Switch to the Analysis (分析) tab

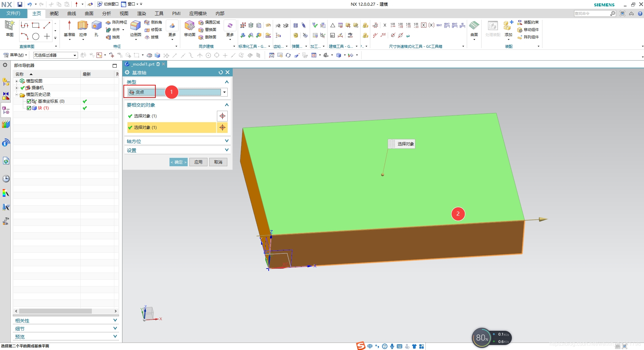(107, 13)
